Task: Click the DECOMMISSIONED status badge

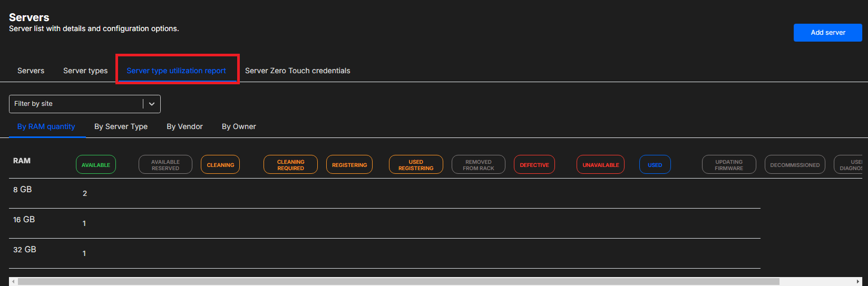Action: click(795, 165)
